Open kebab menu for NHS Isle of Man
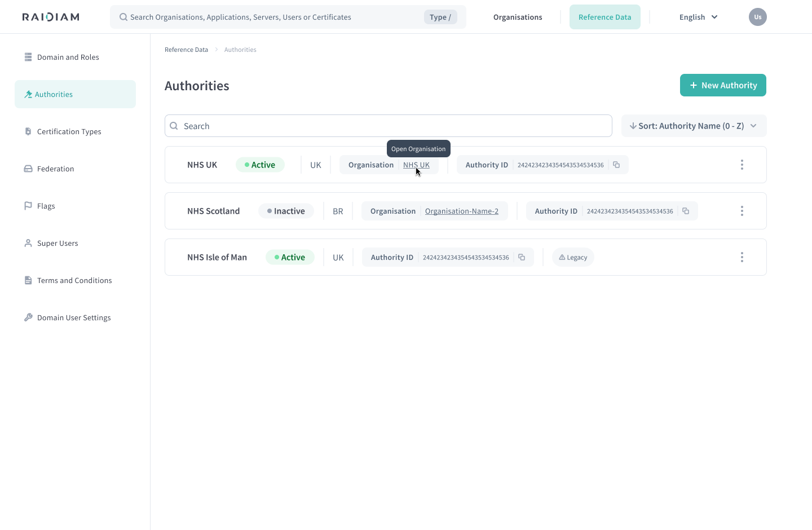The height and width of the screenshot is (530, 812). pyautogui.click(x=742, y=257)
